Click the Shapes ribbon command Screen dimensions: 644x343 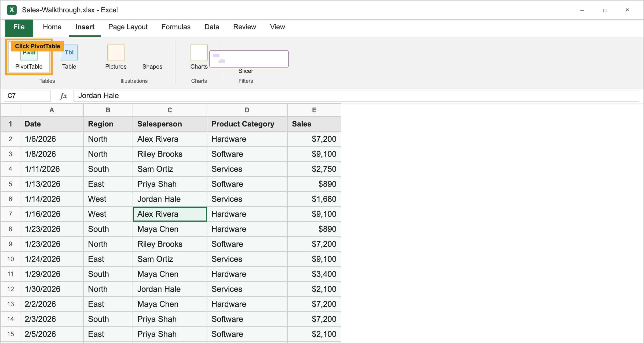pos(152,66)
